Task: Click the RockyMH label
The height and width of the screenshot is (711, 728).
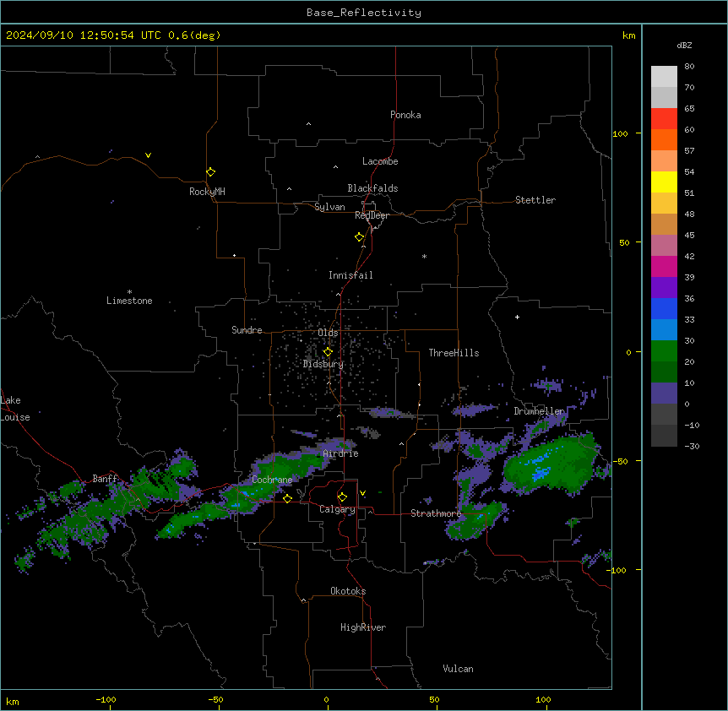Action: [207, 192]
